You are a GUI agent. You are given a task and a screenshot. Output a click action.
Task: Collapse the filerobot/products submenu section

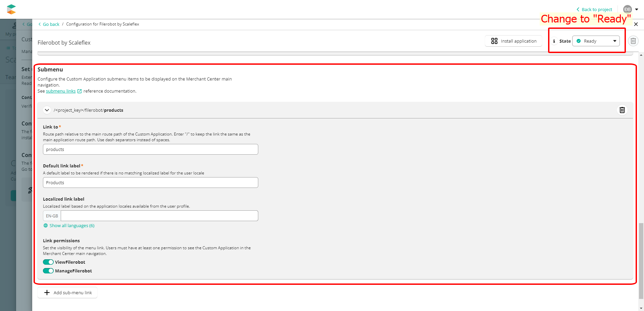47,110
